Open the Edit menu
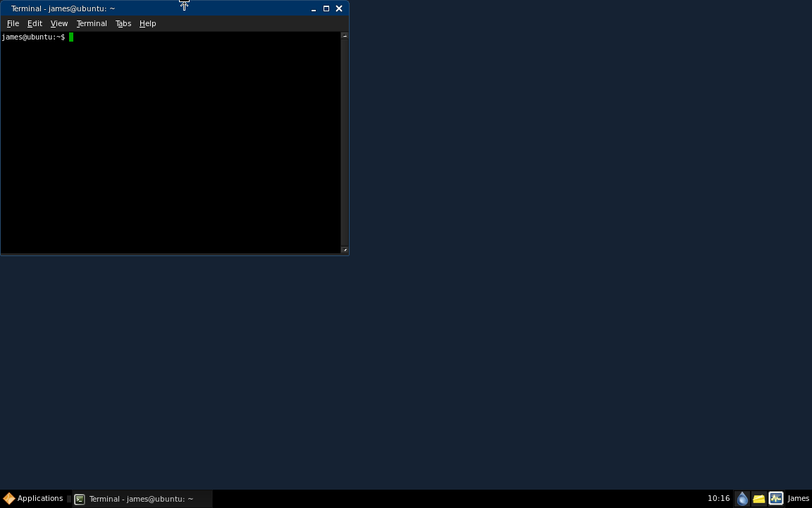 click(x=34, y=23)
